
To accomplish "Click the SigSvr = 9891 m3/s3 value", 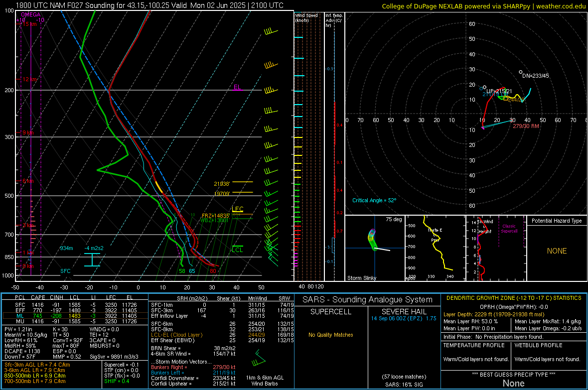I will pos(114,357).
